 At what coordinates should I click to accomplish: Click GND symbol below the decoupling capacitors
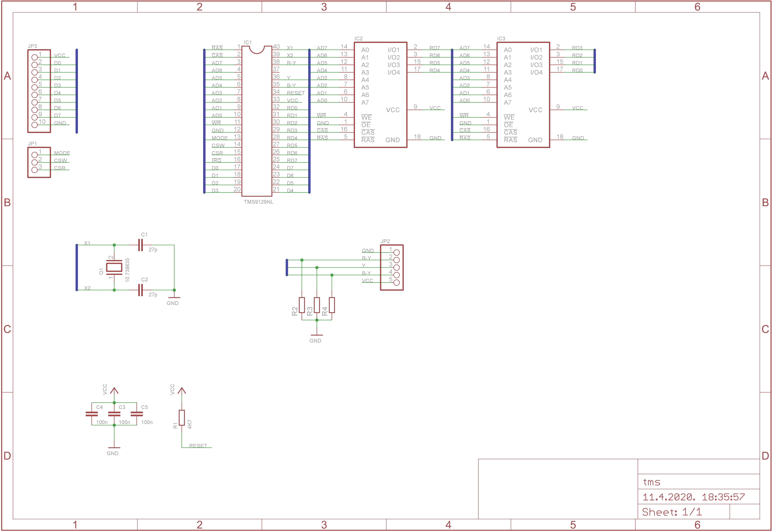pyautogui.click(x=114, y=448)
